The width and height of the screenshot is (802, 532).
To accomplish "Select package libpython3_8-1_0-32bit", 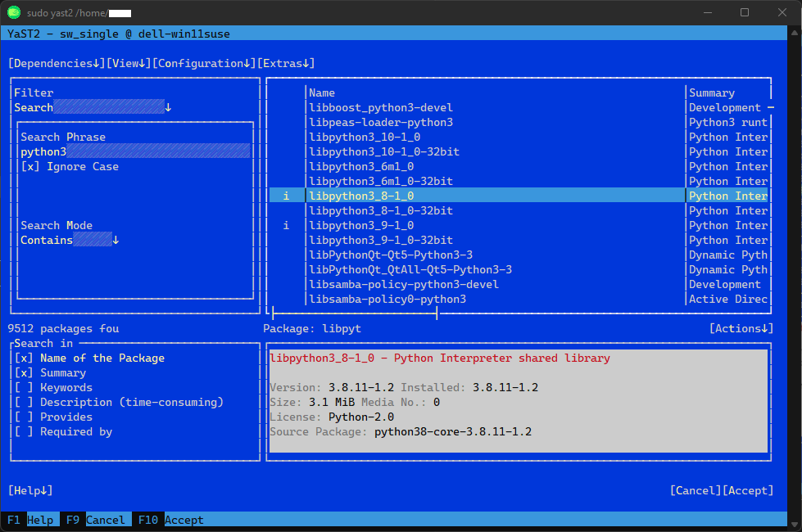I will click(x=381, y=210).
